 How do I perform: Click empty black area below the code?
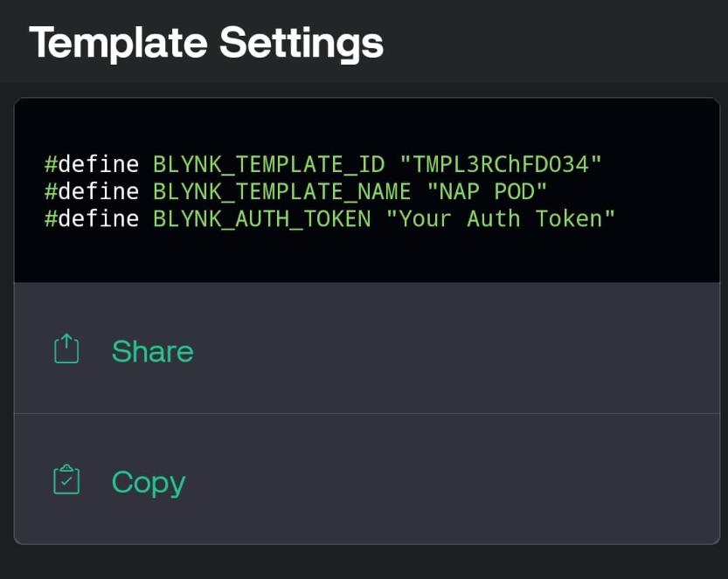[367, 258]
